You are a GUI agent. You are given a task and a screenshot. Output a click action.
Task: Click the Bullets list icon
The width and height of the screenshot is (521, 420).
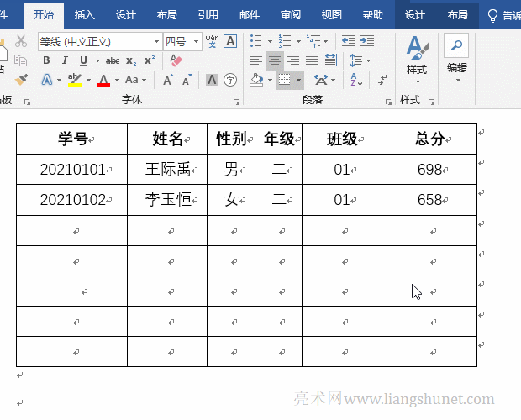tap(256, 41)
